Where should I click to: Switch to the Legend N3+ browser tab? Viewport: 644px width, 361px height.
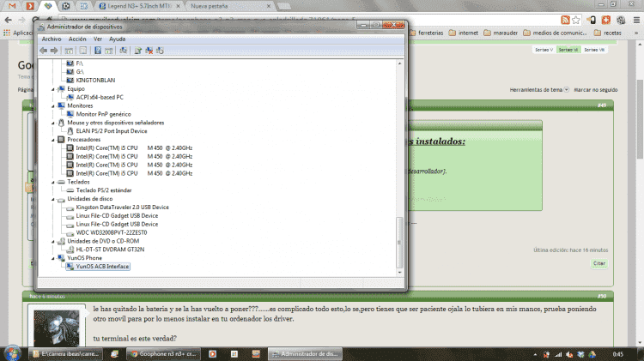139,6
